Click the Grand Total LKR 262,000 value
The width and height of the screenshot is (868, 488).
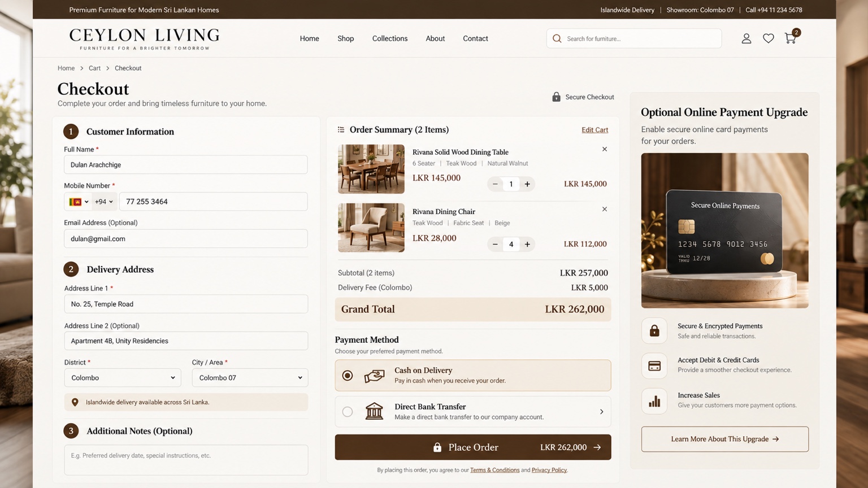coord(574,309)
